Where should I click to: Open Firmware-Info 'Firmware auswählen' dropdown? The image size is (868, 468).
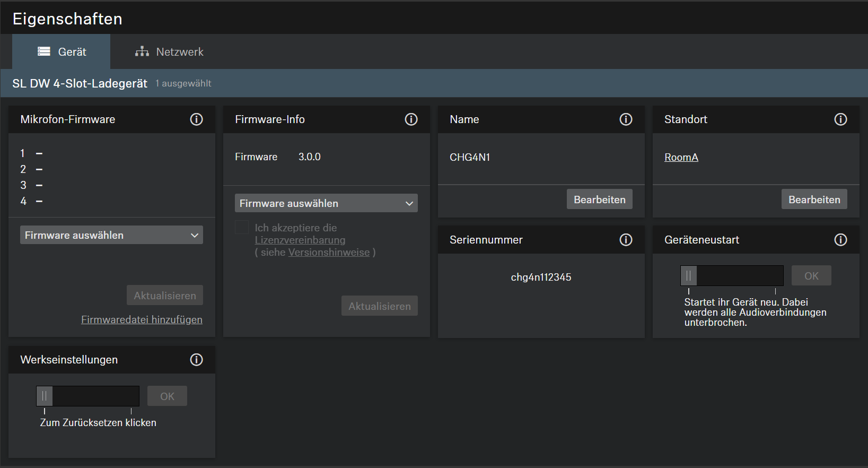tap(326, 203)
